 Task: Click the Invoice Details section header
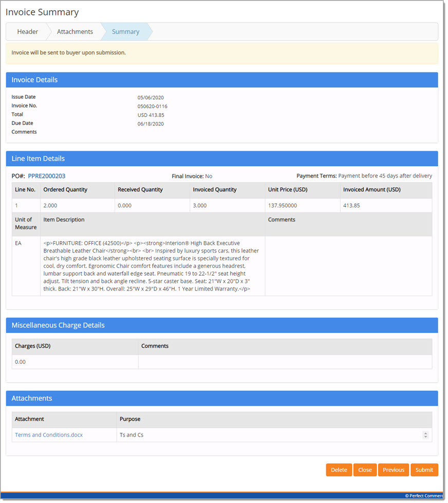tap(34, 80)
